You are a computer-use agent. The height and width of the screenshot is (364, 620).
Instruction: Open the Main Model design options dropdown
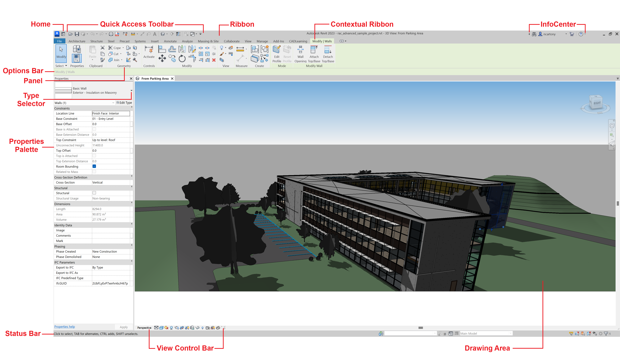pyautogui.click(x=510, y=333)
